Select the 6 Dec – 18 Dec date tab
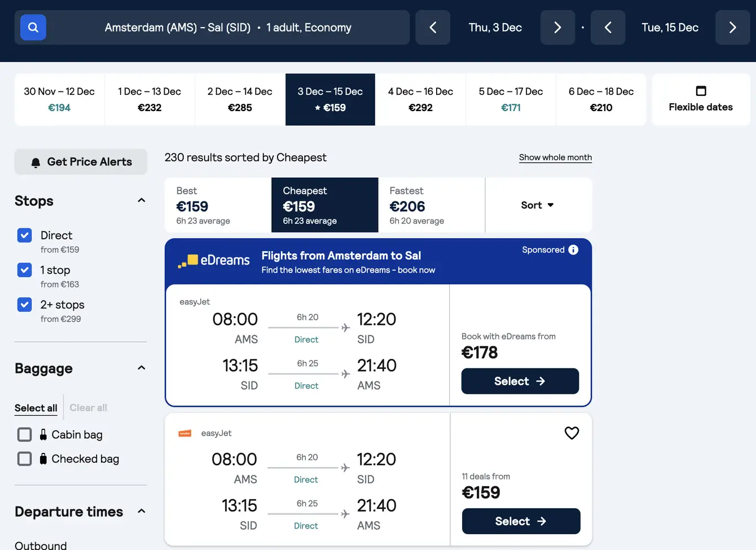Image resolution: width=756 pixels, height=550 pixels. (x=601, y=99)
